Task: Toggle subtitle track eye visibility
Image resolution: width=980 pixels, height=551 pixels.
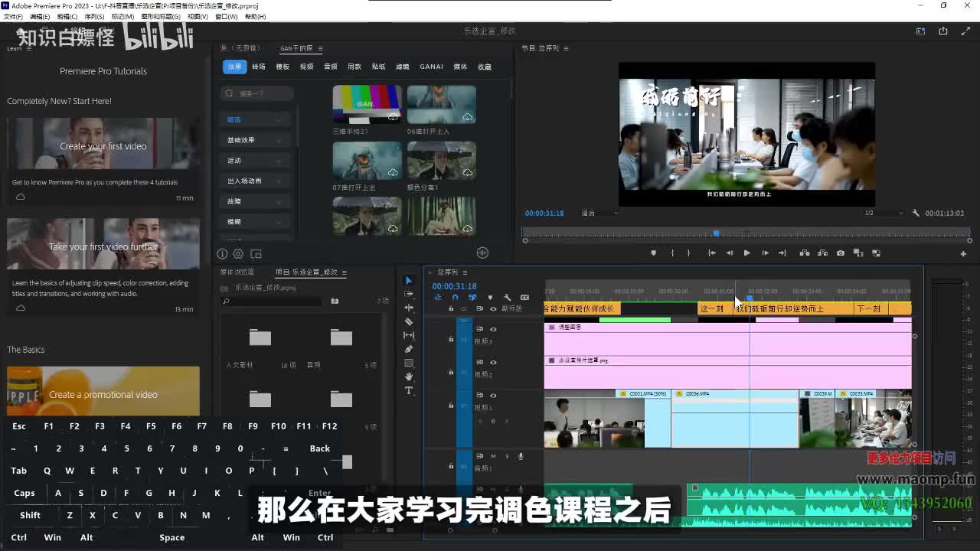Action: pyautogui.click(x=493, y=309)
